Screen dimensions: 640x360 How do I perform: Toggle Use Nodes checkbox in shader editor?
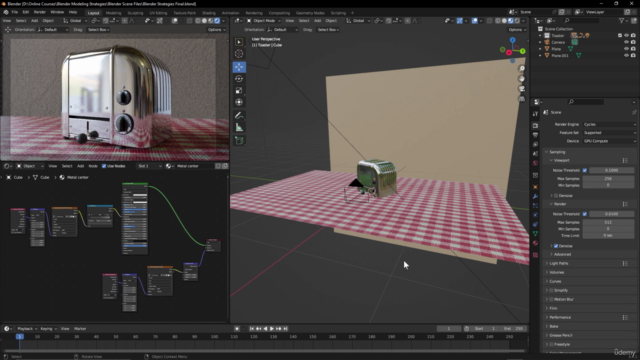(x=104, y=166)
